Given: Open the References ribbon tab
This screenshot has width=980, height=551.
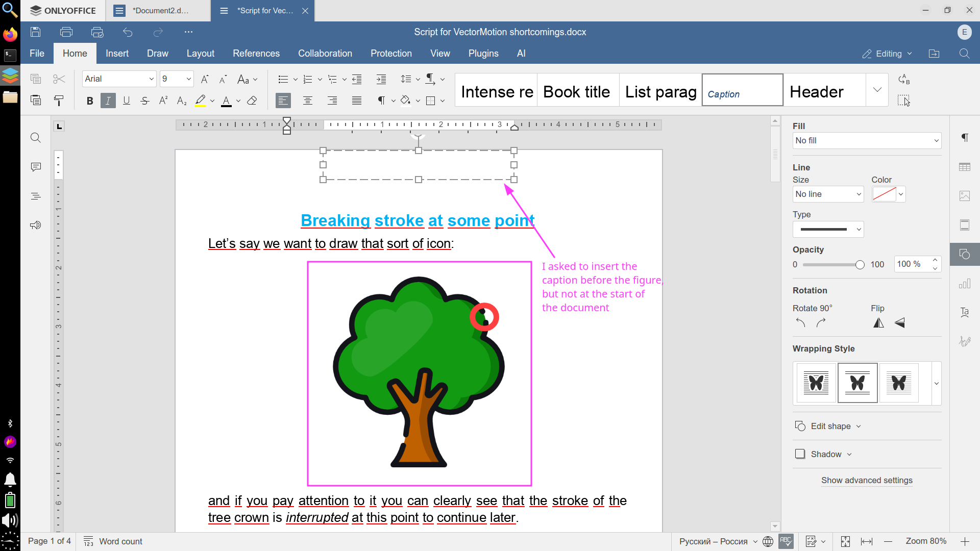Looking at the screenshot, I should (256, 54).
